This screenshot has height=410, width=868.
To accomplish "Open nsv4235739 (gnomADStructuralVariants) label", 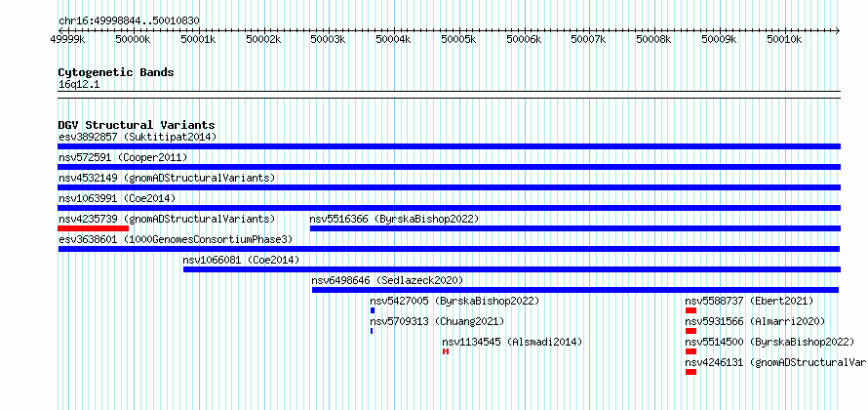I will coord(167,219).
